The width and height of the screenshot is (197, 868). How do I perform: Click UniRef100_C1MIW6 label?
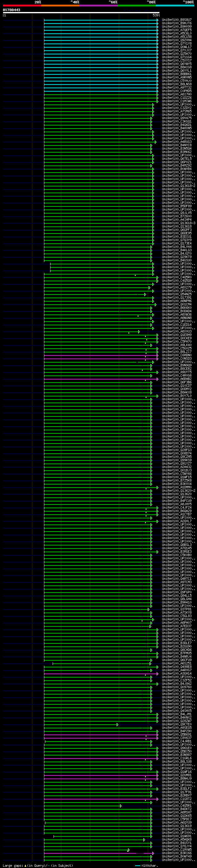click(x=177, y=101)
